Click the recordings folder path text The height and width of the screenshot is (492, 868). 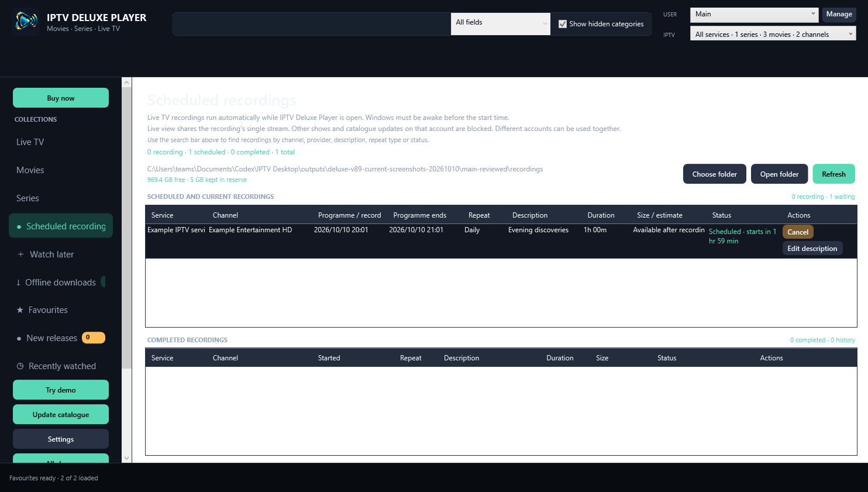[x=345, y=169]
